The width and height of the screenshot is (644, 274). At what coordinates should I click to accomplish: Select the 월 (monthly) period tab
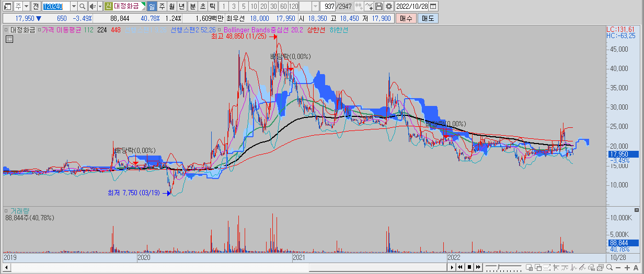pyautogui.click(x=171, y=6)
